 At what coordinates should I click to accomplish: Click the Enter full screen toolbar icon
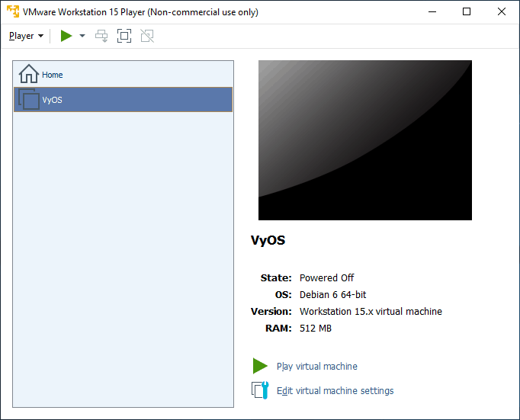[x=124, y=36]
